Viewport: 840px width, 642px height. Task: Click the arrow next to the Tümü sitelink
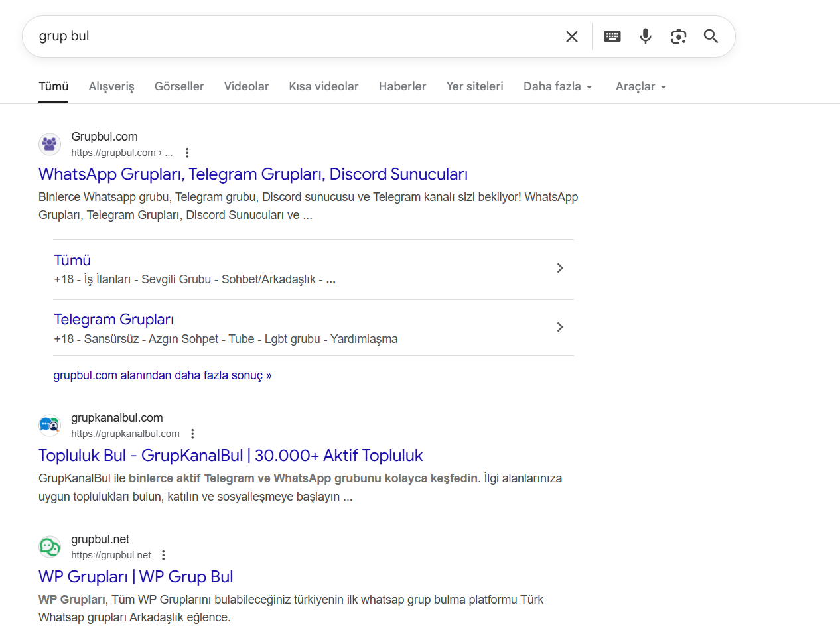pyautogui.click(x=560, y=268)
